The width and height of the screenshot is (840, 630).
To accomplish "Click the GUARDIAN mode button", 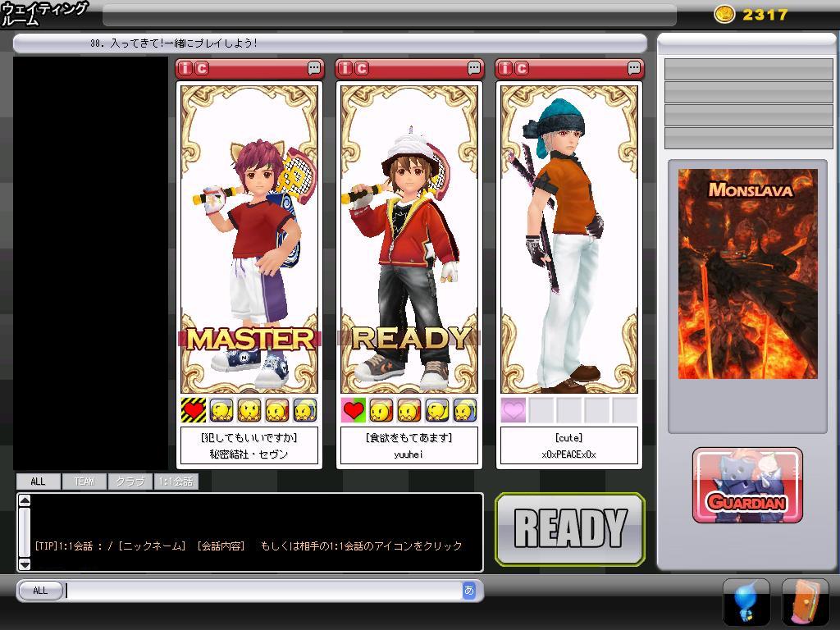I will click(x=747, y=486).
